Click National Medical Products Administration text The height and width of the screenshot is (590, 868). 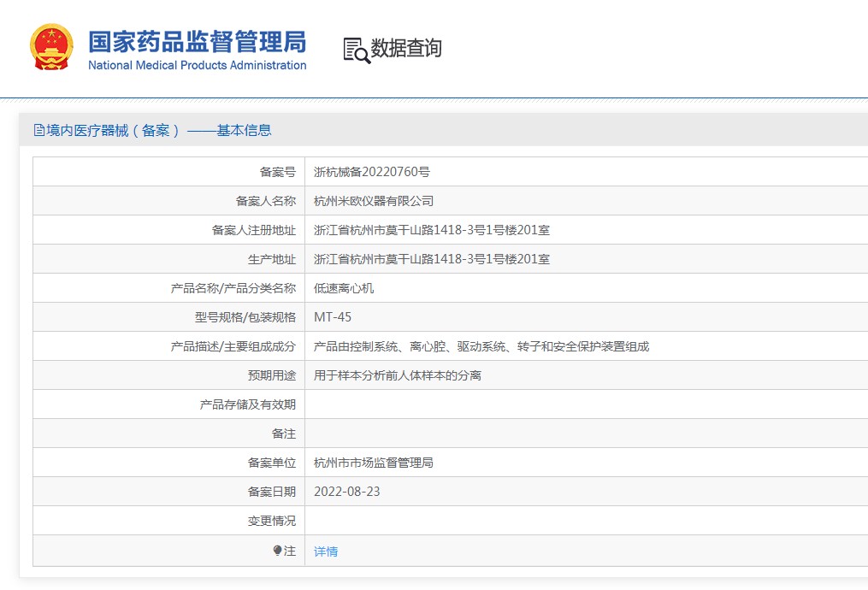point(197,65)
